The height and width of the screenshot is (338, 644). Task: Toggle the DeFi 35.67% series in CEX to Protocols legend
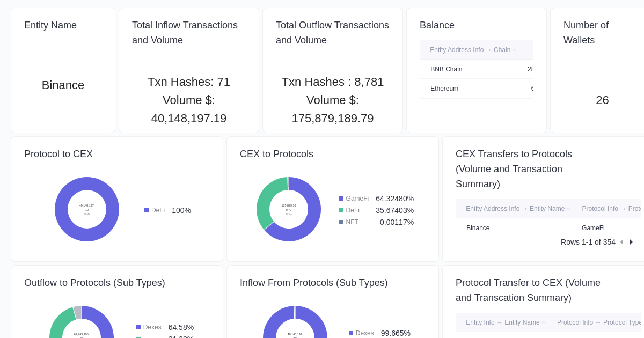click(342, 210)
